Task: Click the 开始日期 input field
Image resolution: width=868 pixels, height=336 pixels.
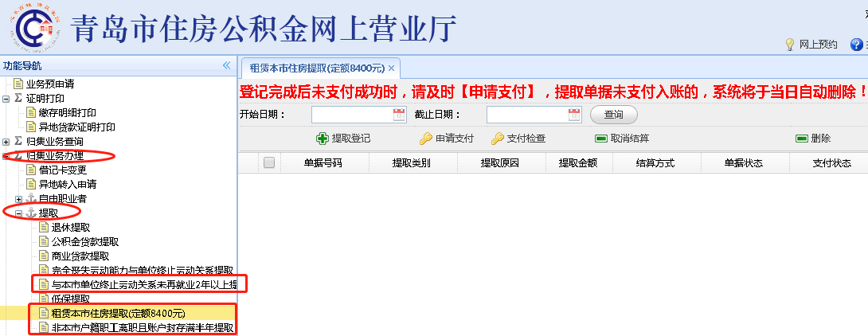Action: (352, 115)
